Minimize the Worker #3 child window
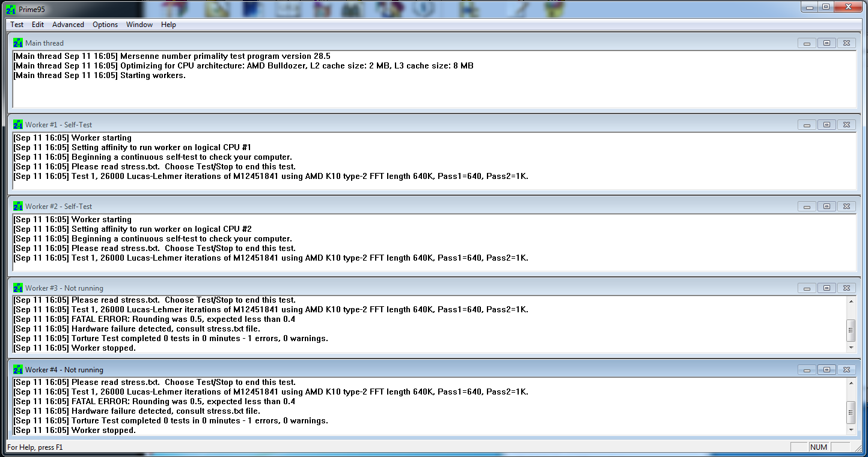Screen dimensions: 868x457 (x=807, y=288)
